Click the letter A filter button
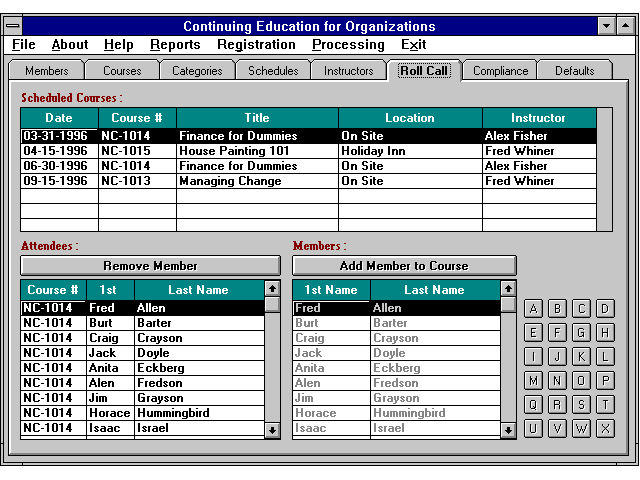Image resolution: width=640 pixels, height=480 pixels. (534, 308)
